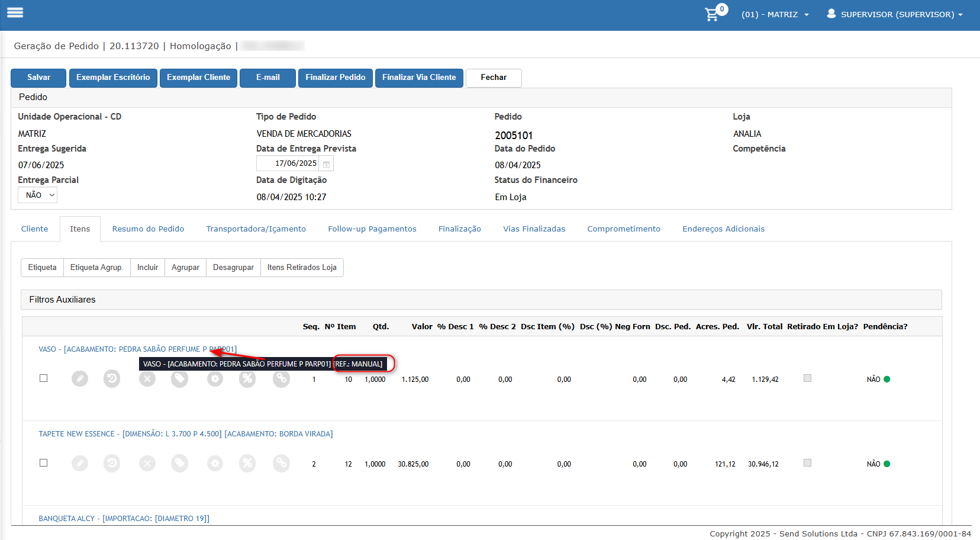The height and width of the screenshot is (540, 980).
Task: Click the Exemplar Escritório button
Action: coord(113,78)
